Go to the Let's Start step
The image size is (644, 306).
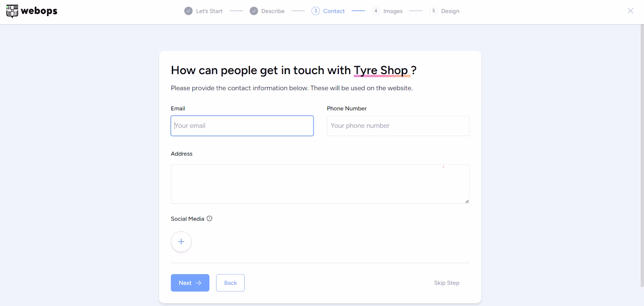coord(209,11)
